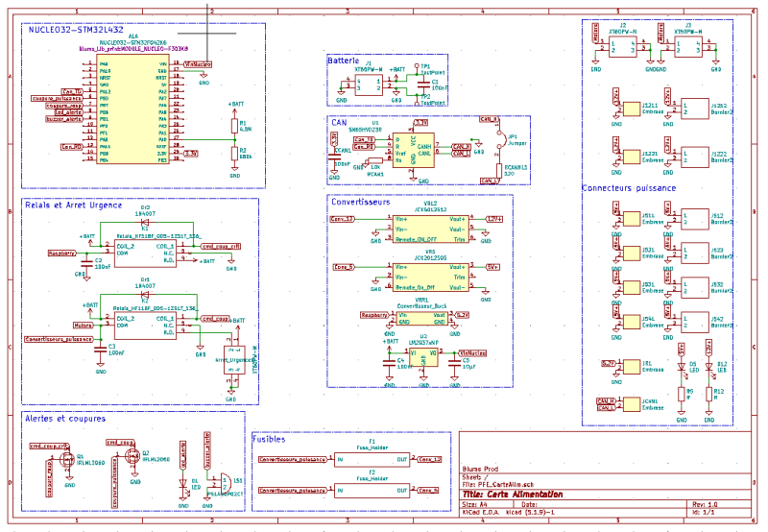Click the Connecteurs puissance title
768x532 pixels.
pyautogui.click(x=629, y=188)
